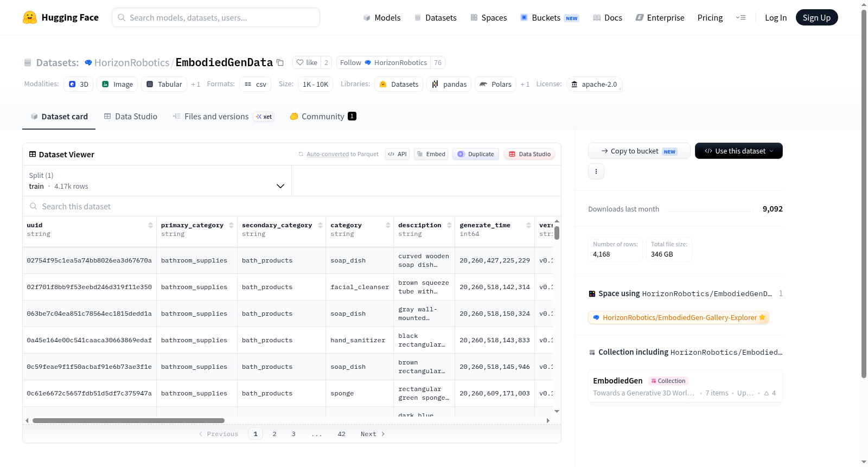Expand the train split dropdown

coord(157,181)
